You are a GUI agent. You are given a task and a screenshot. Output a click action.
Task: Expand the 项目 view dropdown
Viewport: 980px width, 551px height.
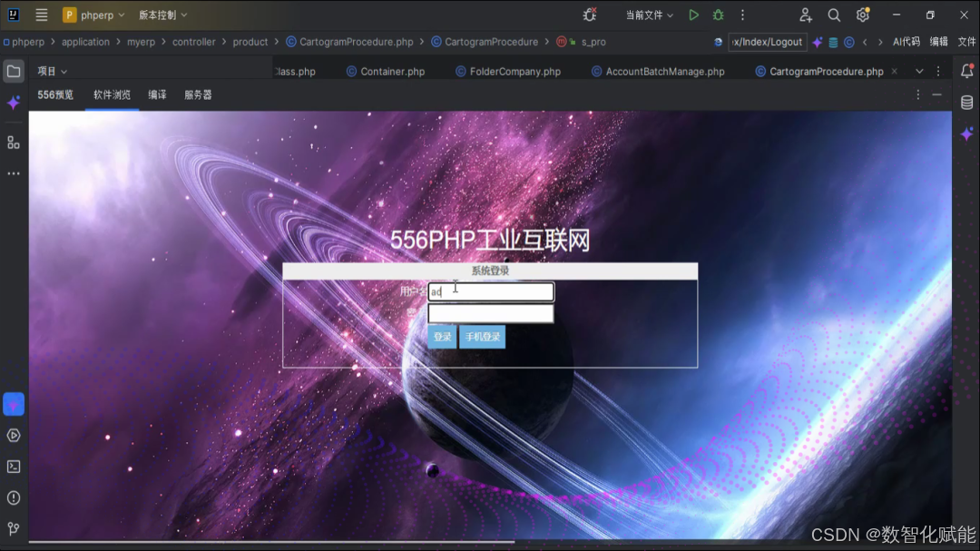point(52,72)
